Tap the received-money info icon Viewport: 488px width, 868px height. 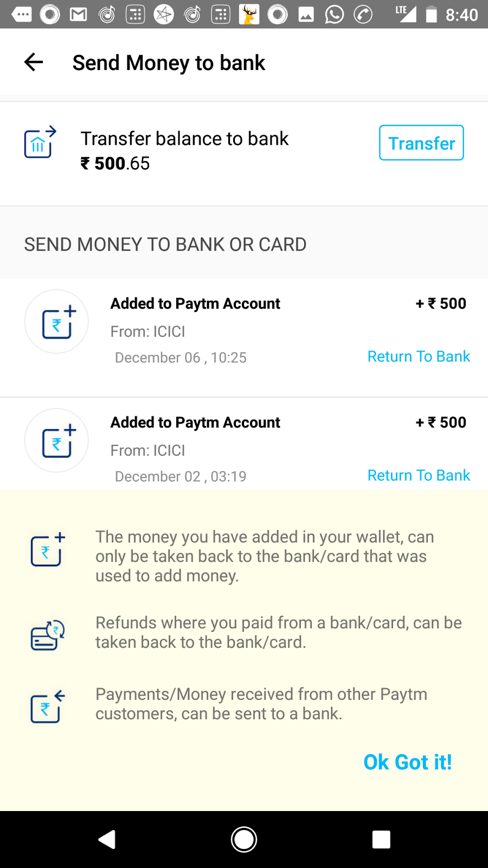(x=48, y=706)
